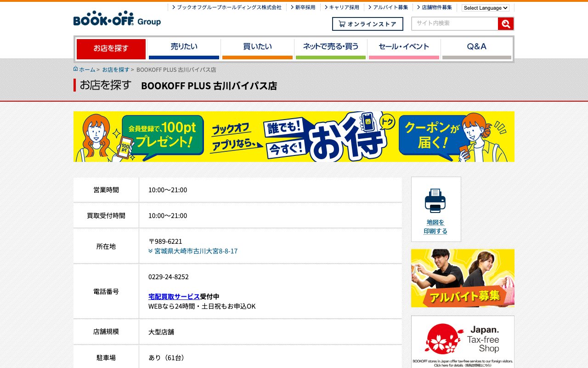The width and height of the screenshot is (588, 368).
Task: Click the red search magnifier button
Action: 506,24
